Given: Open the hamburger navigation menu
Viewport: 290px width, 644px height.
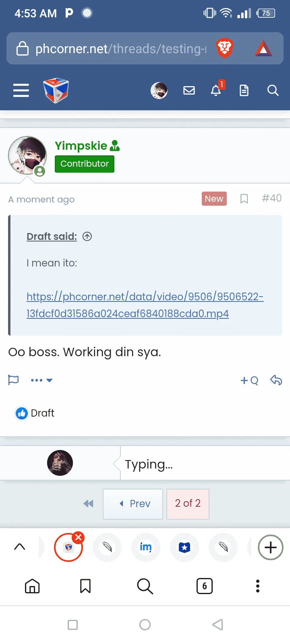Looking at the screenshot, I should [21, 91].
